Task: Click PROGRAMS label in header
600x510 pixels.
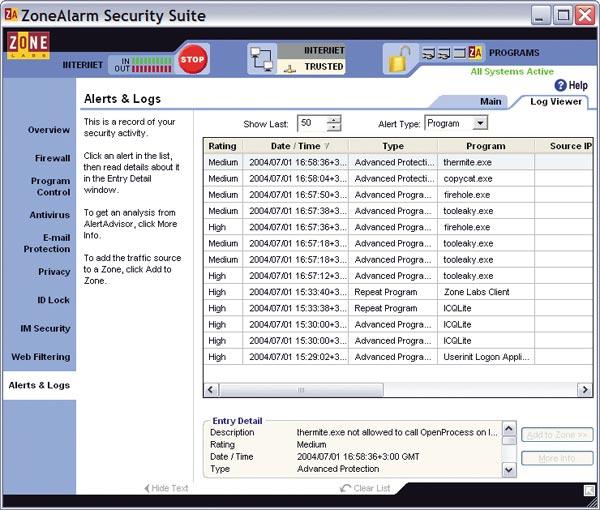Action: tap(514, 53)
